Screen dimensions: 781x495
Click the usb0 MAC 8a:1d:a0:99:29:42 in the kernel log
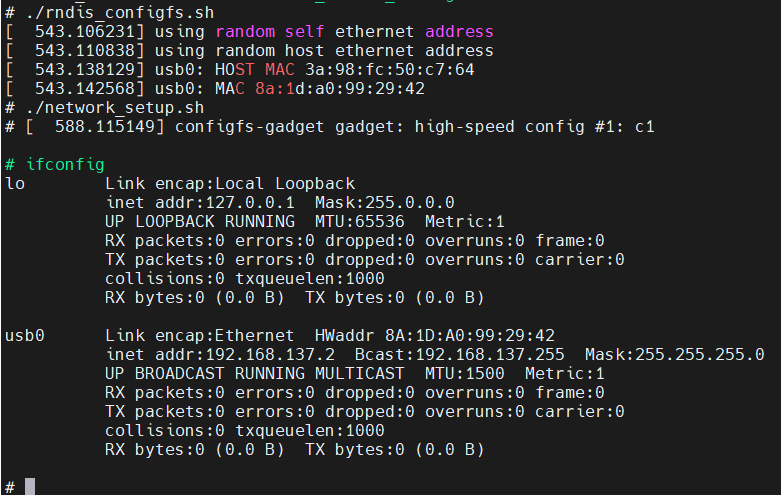340,89
